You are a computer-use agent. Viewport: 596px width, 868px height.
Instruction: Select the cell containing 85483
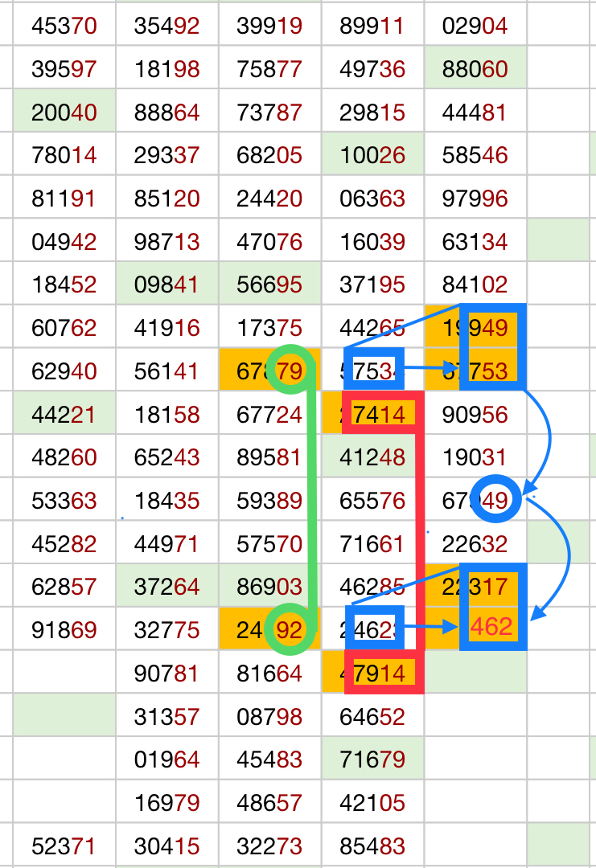coord(372,845)
